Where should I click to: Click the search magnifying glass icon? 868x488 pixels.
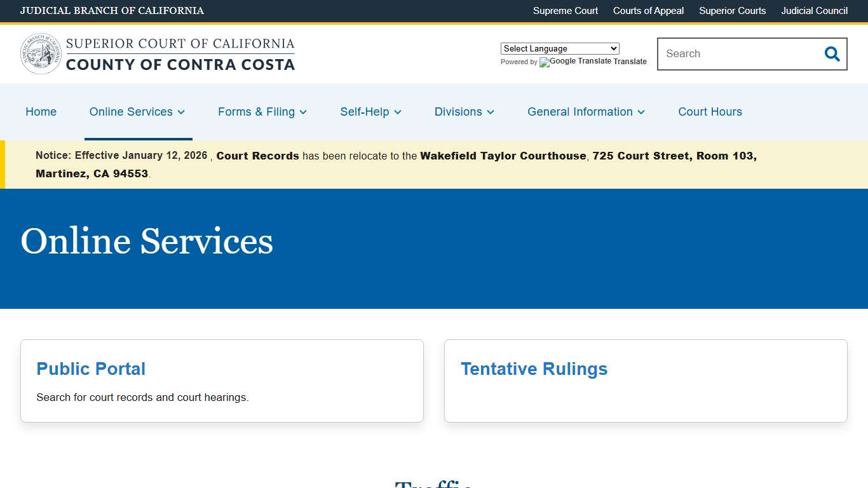(832, 54)
